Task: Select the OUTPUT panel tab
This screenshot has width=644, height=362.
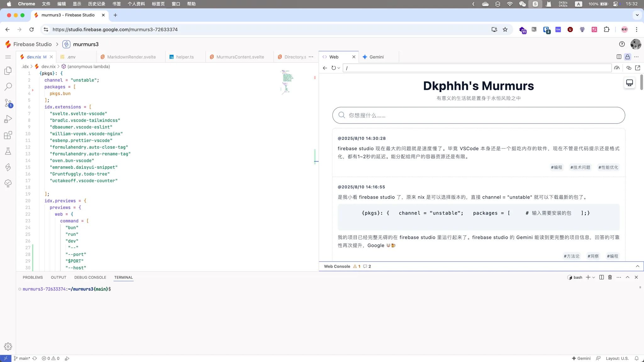Action: pos(58,277)
